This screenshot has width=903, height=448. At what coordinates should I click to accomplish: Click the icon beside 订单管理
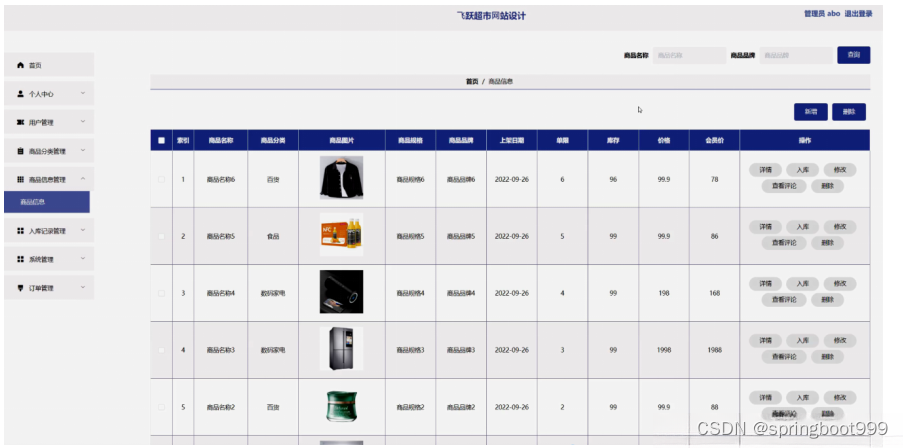pos(21,287)
